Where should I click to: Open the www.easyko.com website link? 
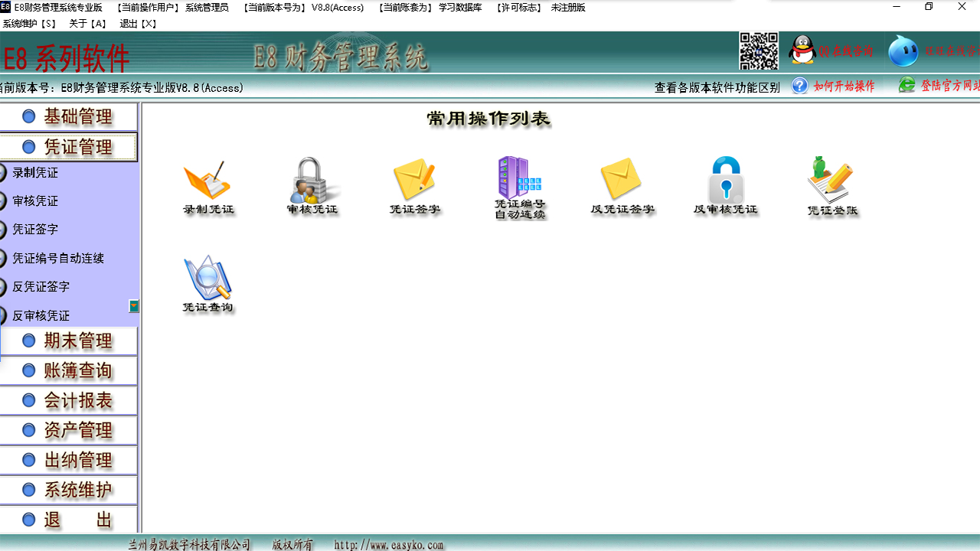coord(387,545)
